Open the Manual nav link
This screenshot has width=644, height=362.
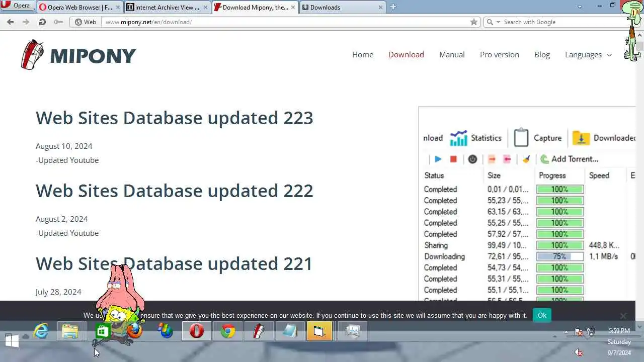(x=452, y=54)
